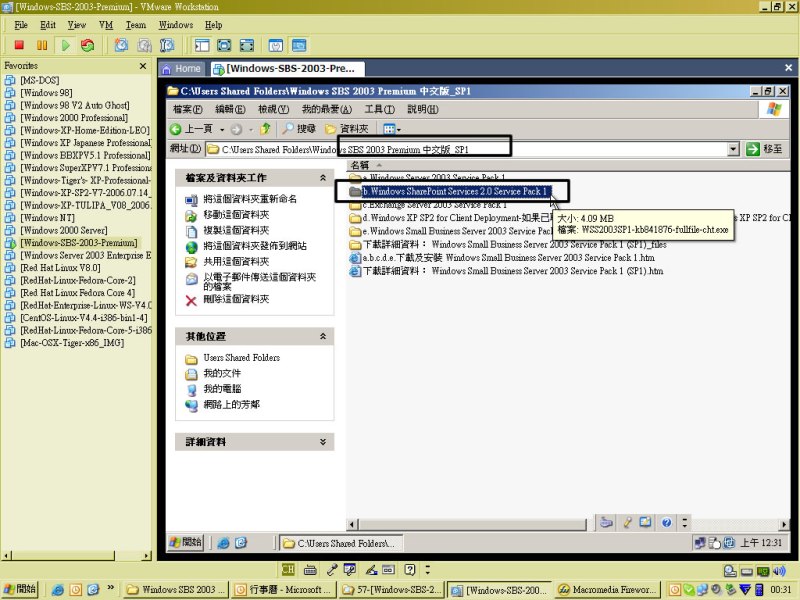Image resolution: width=800 pixels, height=600 pixels.
Task: Click the VMware status bar network adapter icon
Action: coord(763,571)
